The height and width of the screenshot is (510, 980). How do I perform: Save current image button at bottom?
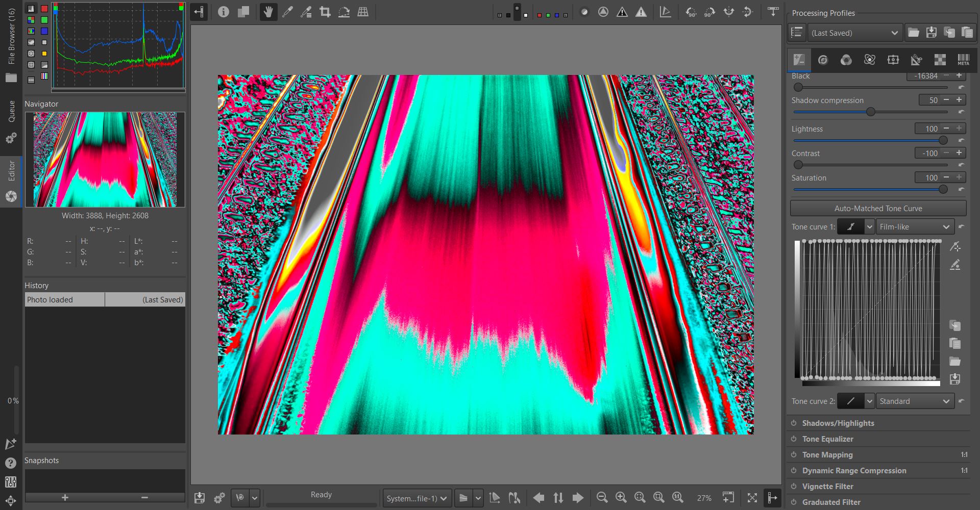(x=200, y=498)
